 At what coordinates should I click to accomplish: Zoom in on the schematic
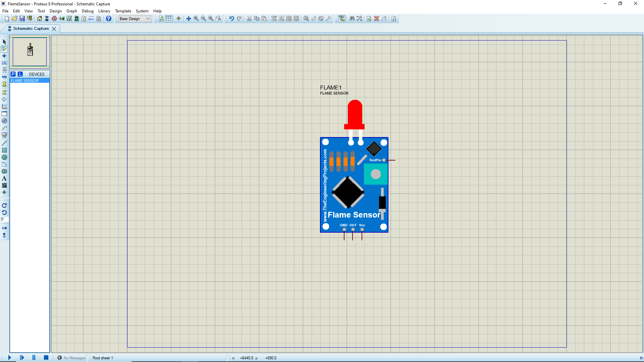[196, 19]
